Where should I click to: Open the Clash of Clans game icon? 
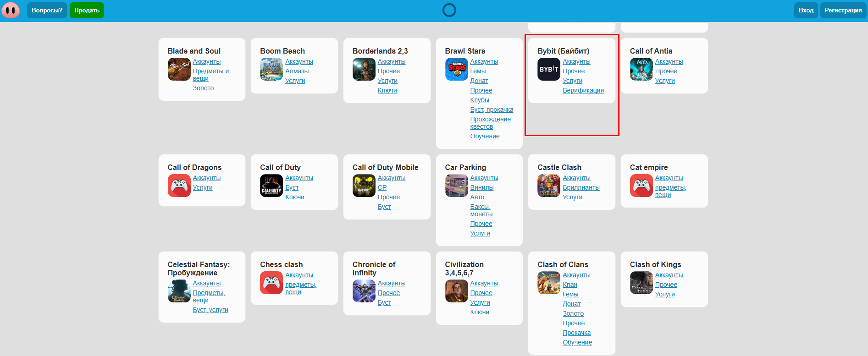pyautogui.click(x=549, y=283)
